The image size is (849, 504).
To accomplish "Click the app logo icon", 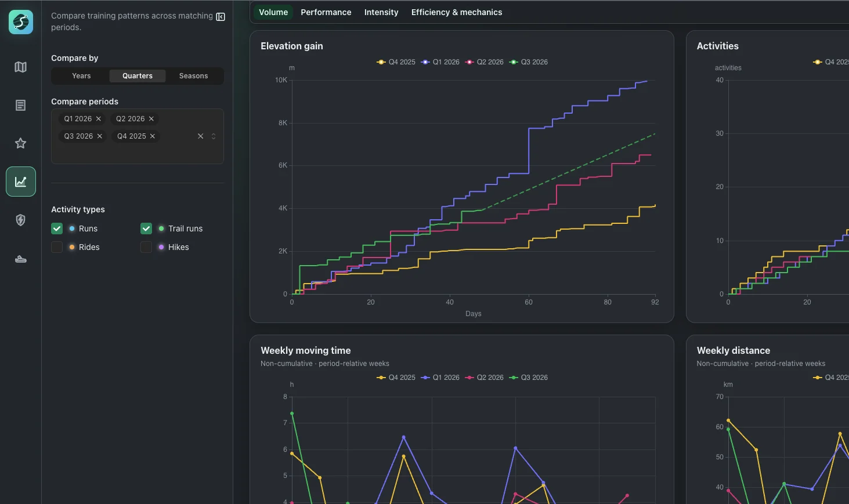I will coord(21,22).
